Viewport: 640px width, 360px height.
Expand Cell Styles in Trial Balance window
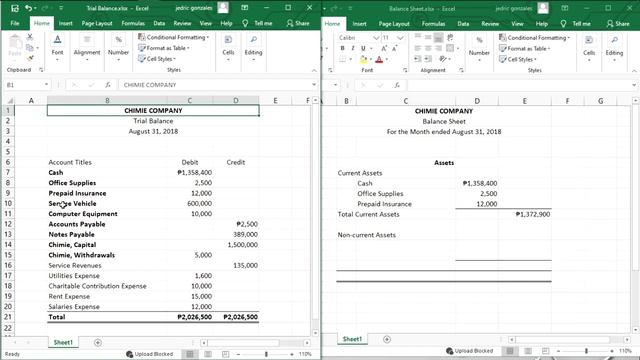coord(157,59)
